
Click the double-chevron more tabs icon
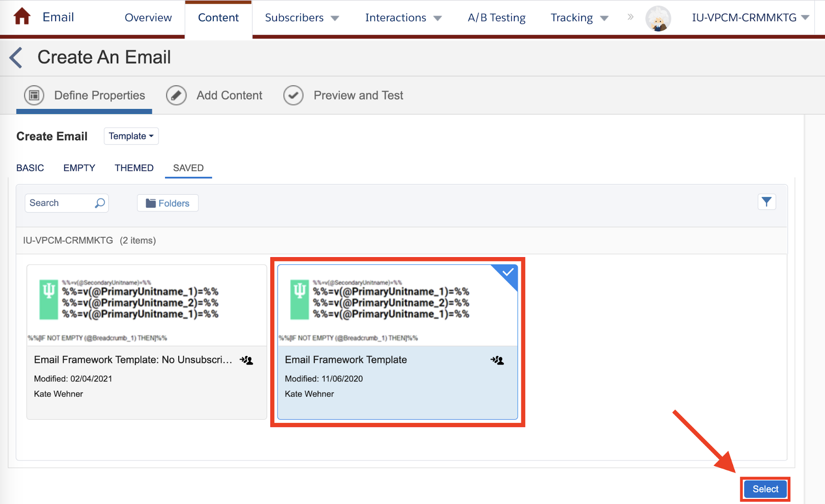(x=630, y=17)
